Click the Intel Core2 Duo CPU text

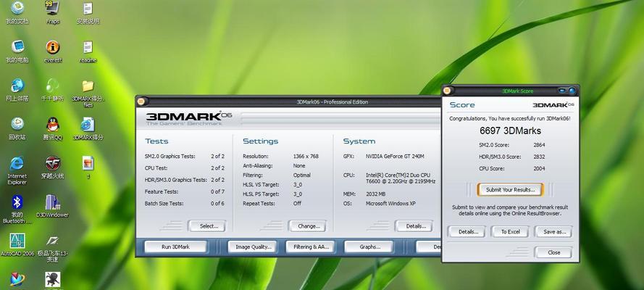pyautogui.click(x=401, y=178)
